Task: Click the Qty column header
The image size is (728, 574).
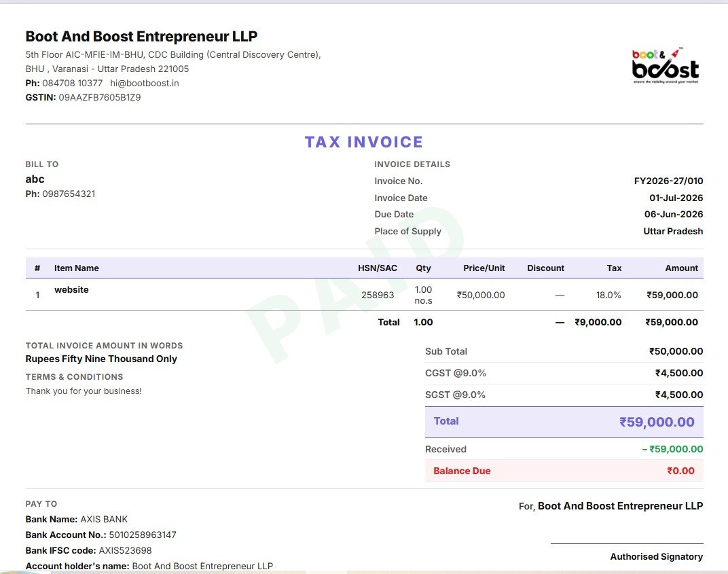Action: tap(424, 268)
